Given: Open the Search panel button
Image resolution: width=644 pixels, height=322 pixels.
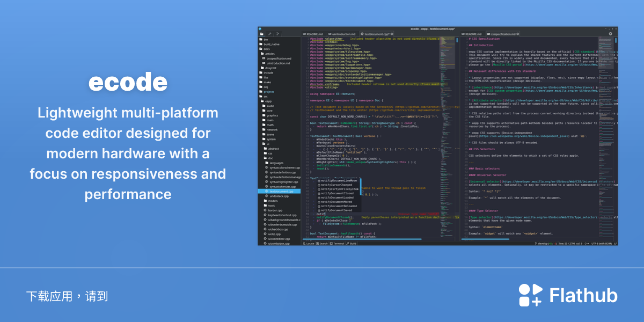Looking at the screenshot, I should pyautogui.click(x=322, y=244).
